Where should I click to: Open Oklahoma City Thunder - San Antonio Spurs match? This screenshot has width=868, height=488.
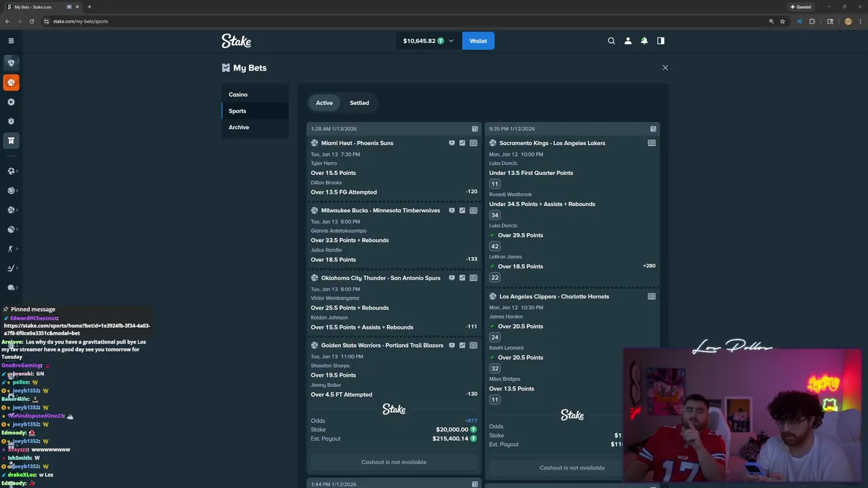380,278
